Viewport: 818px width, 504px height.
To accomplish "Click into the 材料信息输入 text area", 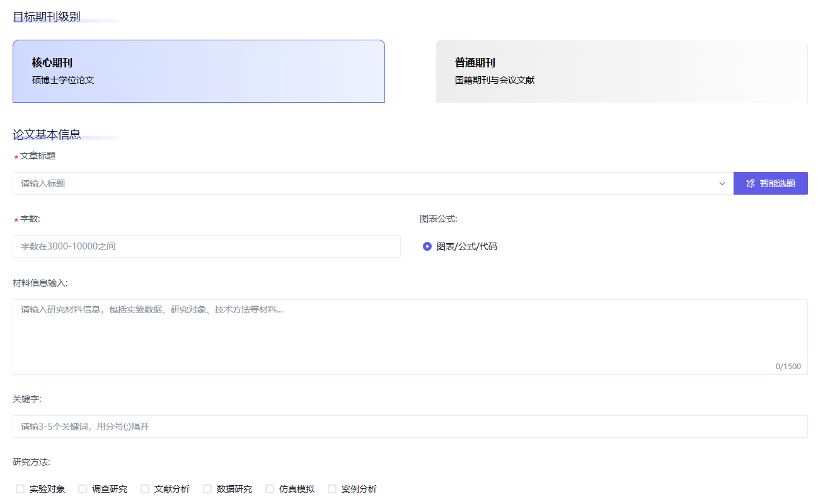I will click(x=410, y=336).
